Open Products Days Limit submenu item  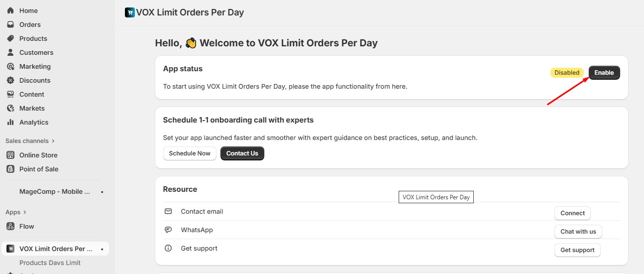click(x=50, y=263)
